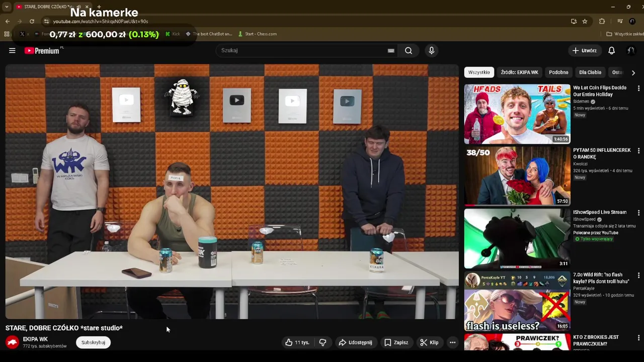Open title KTO Z BROKIES JEST PRAWICZKIEM
Screen dimensions: 644x362
[596, 340]
